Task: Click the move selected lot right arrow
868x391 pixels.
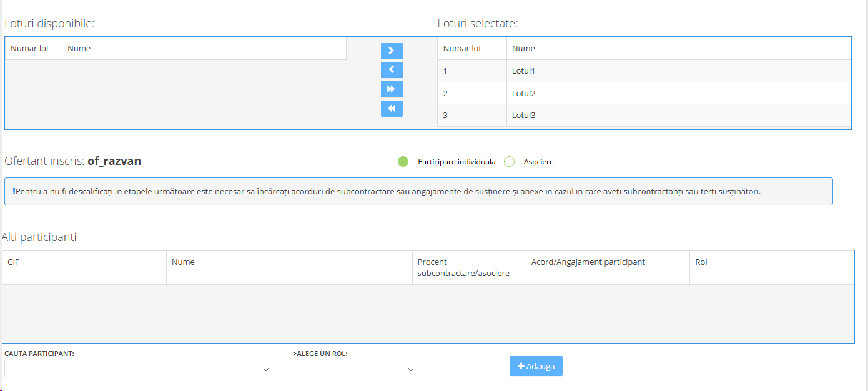Action: [x=392, y=51]
